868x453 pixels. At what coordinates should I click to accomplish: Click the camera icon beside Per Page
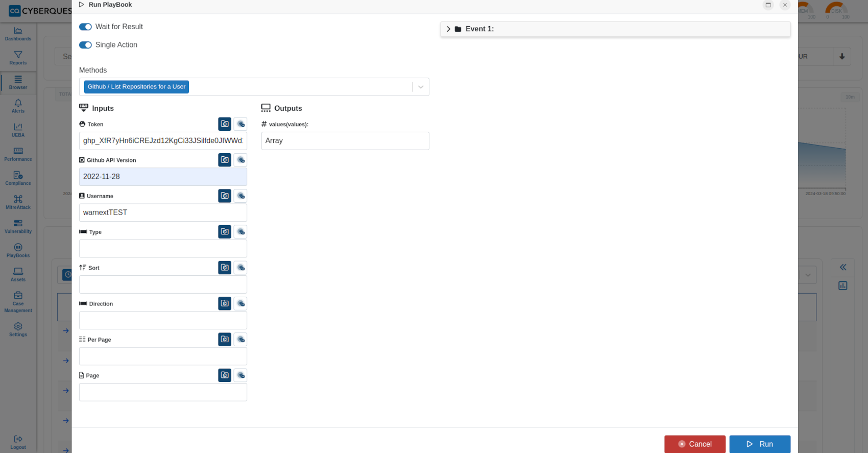[225, 339]
